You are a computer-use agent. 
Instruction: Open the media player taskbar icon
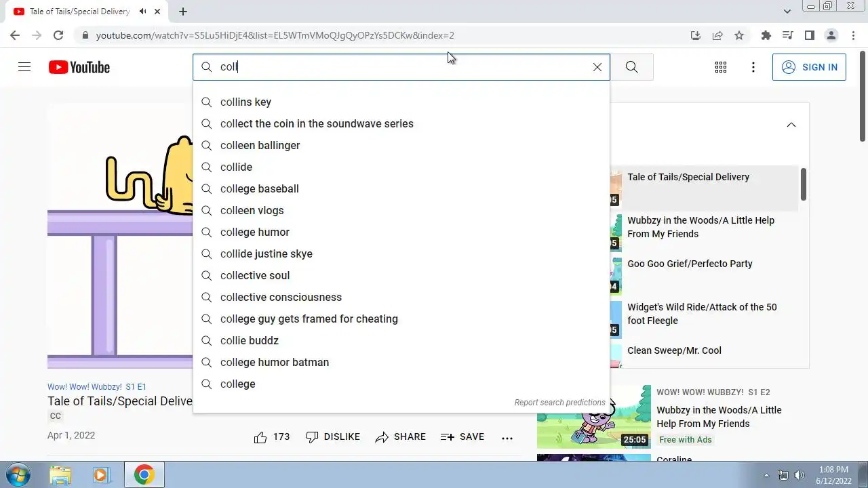coord(101,474)
